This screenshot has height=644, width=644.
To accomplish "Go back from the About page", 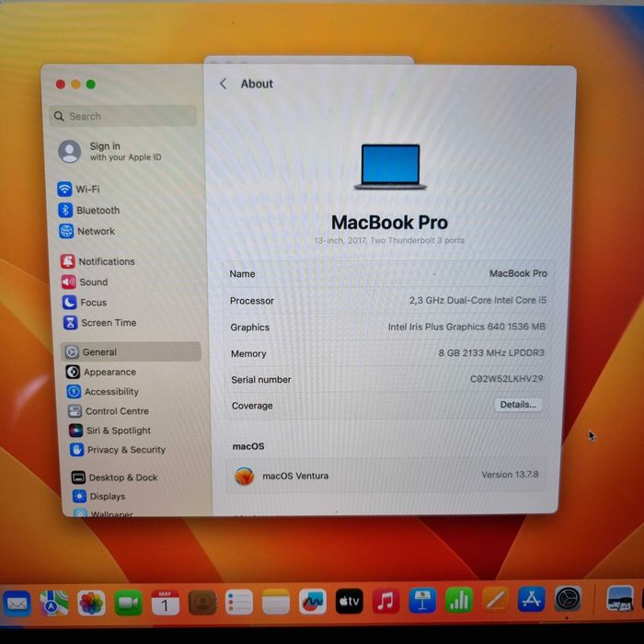I will pyautogui.click(x=223, y=84).
